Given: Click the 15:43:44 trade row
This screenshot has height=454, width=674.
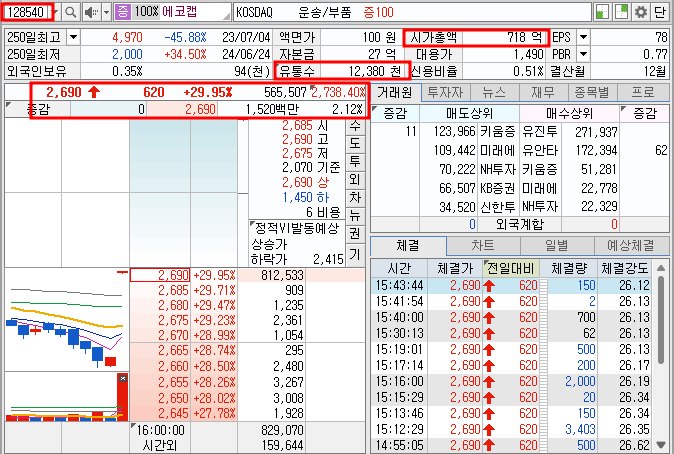Looking at the screenshot, I should [511, 285].
